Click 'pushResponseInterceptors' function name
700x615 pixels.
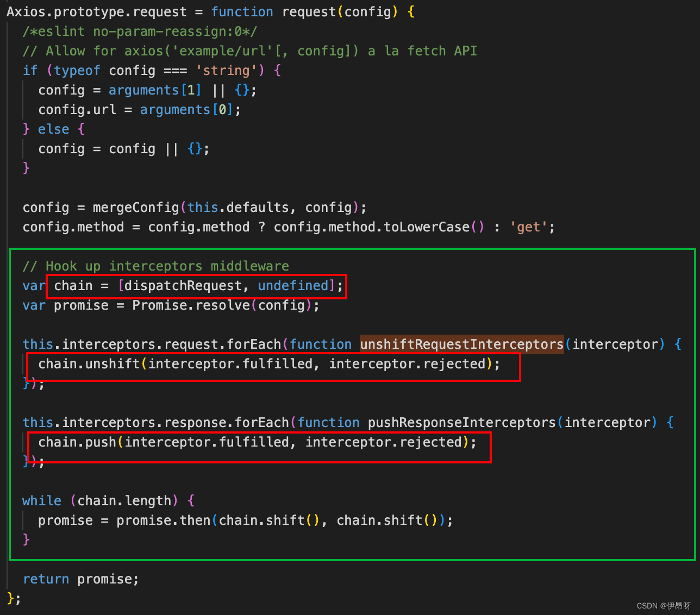click(x=462, y=423)
